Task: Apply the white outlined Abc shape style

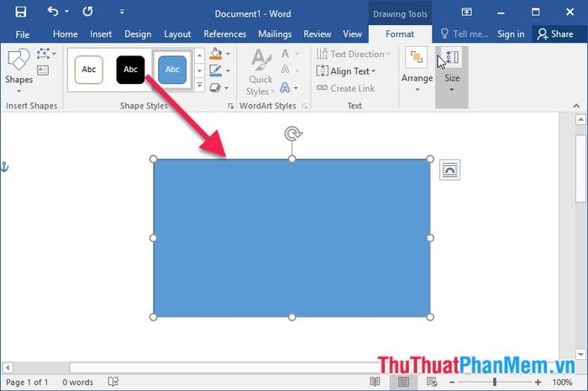Action: (x=89, y=70)
